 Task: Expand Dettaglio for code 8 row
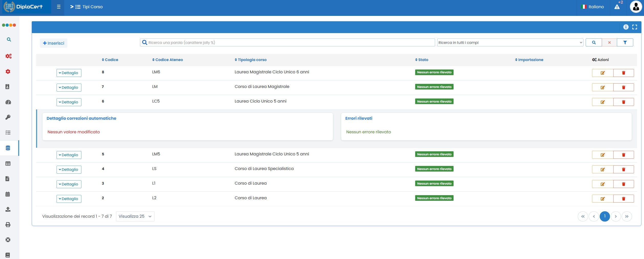69,73
